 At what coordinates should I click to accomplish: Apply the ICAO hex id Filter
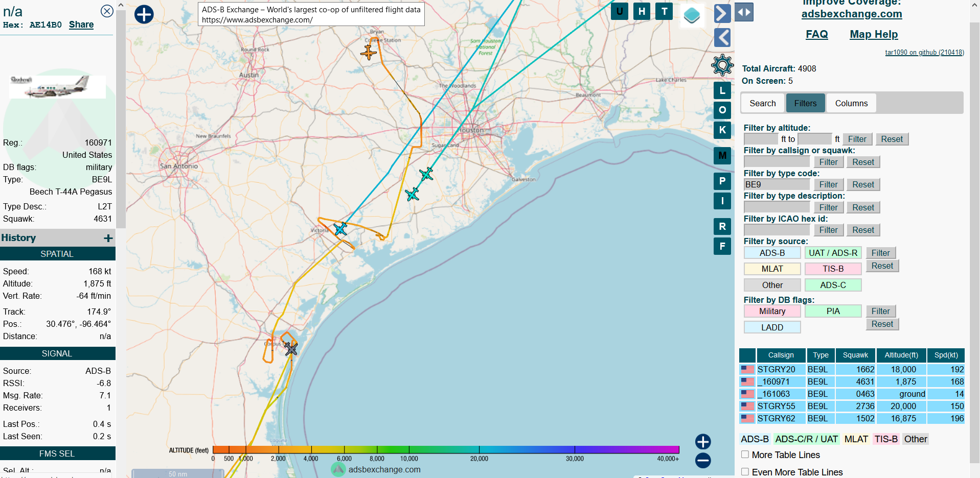(x=829, y=230)
